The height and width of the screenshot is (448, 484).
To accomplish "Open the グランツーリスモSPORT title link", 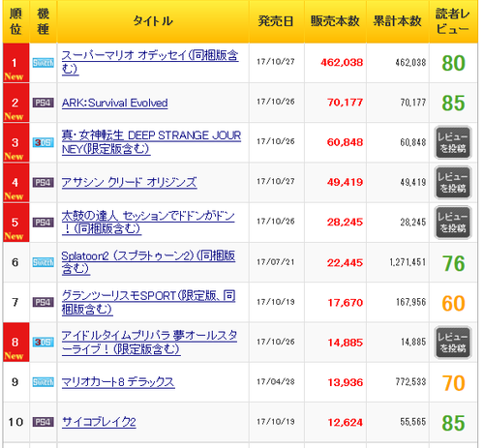I will [x=148, y=302].
